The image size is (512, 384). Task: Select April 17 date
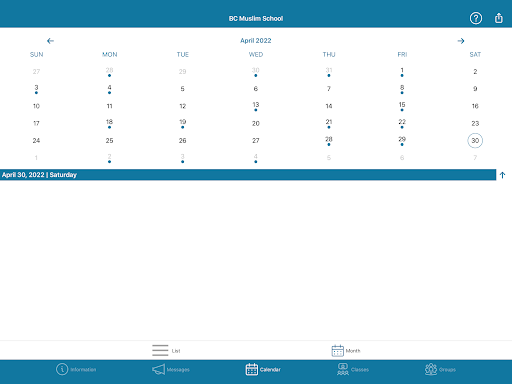click(36, 123)
